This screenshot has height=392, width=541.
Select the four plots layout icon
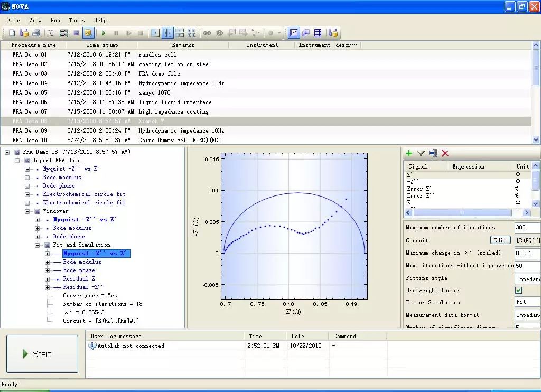coord(192,33)
